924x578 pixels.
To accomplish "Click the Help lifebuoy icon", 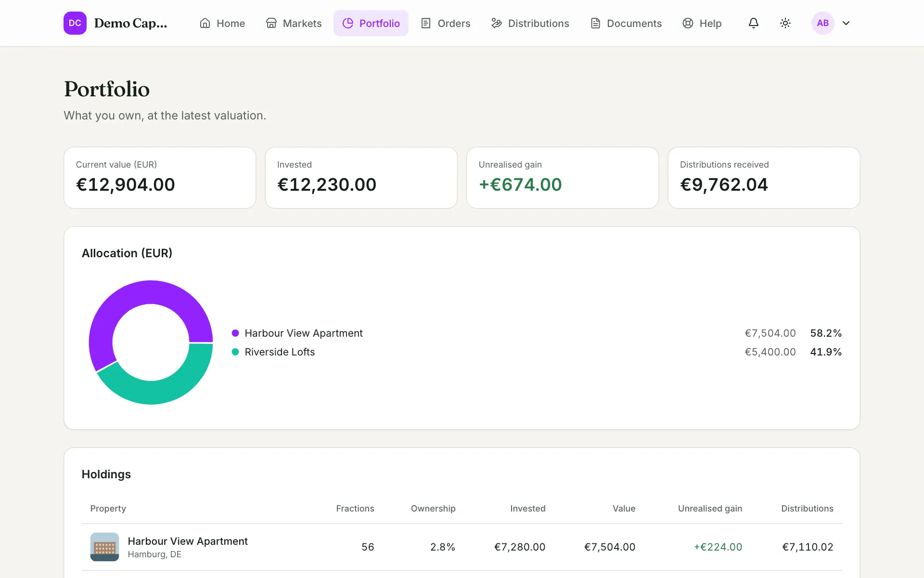I will point(688,23).
